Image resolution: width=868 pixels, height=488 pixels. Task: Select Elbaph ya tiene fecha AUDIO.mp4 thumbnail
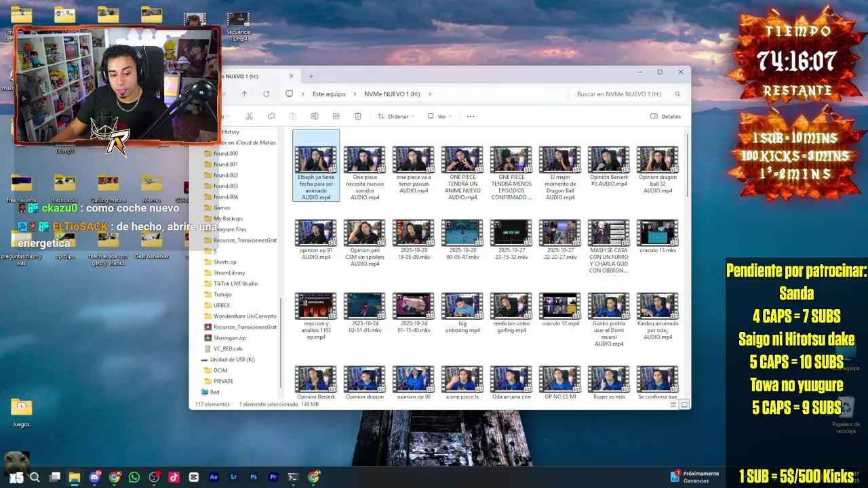point(316,166)
